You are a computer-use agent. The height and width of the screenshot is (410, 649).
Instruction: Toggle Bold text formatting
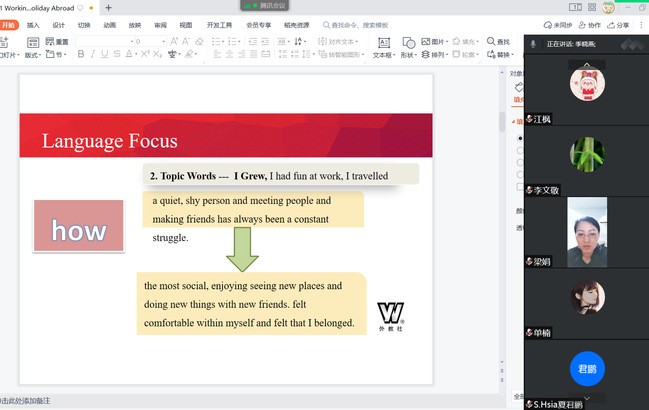click(80, 55)
